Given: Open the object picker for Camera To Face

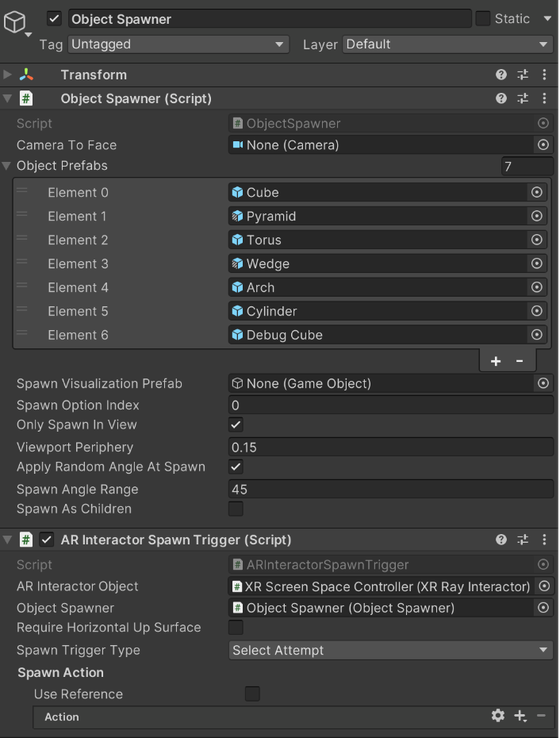Looking at the screenshot, I should [x=543, y=144].
